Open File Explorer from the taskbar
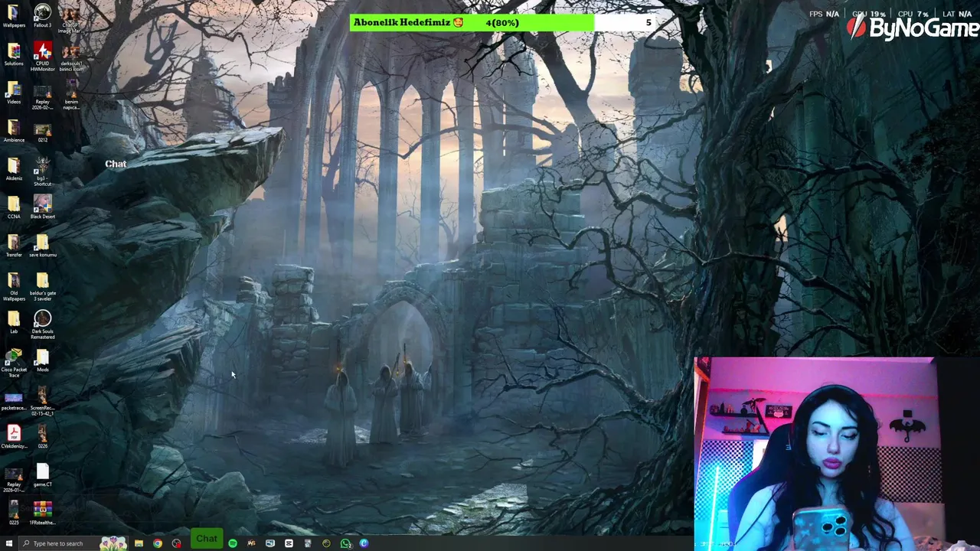Viewport: 980px width, 551px height. coord(139,543)
